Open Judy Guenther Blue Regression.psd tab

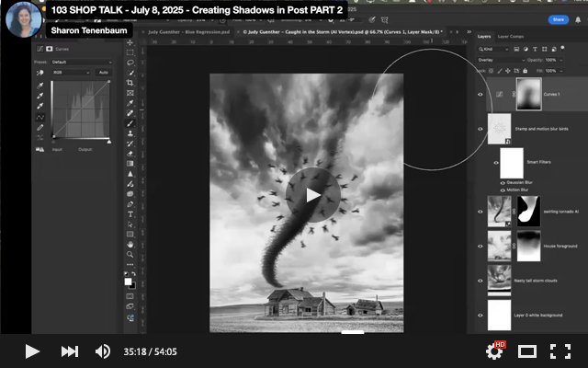[188, 32]
